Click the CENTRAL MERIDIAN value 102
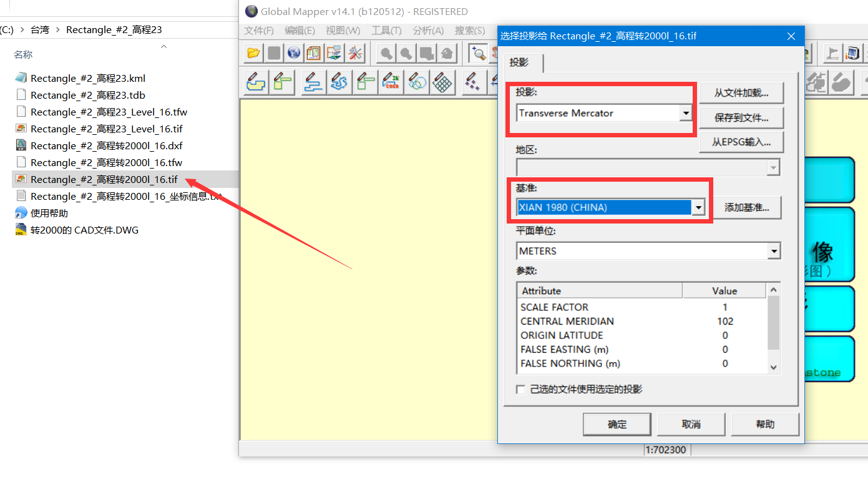Viewport: 868px width, 497px height. pos(725,321)
